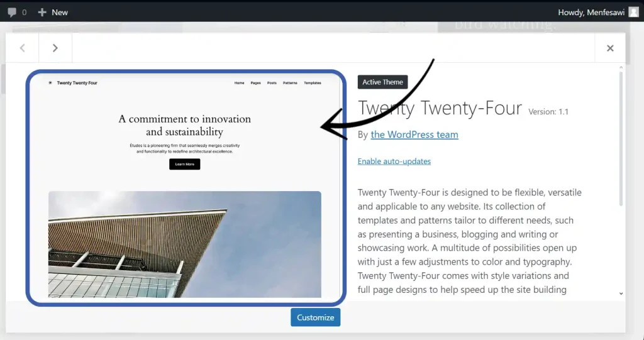Select Pages in the preview navigation
The image size is (644, 340).
tap(255, 83)
